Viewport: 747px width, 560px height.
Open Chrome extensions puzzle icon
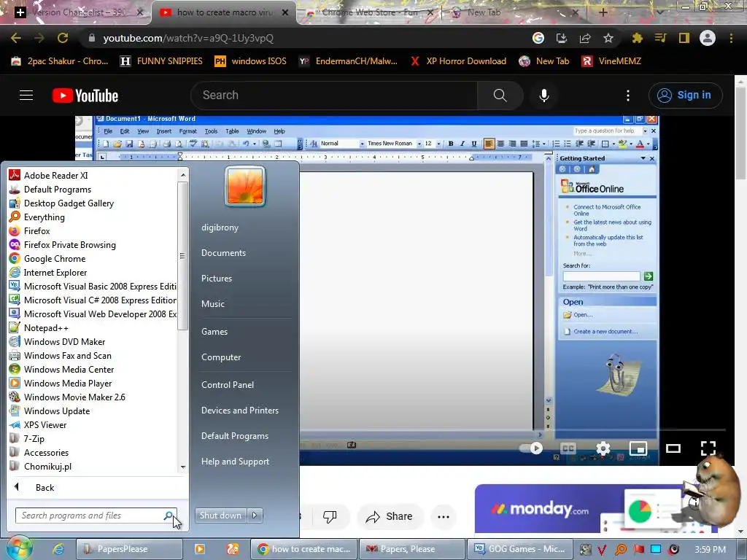(637, 38)
